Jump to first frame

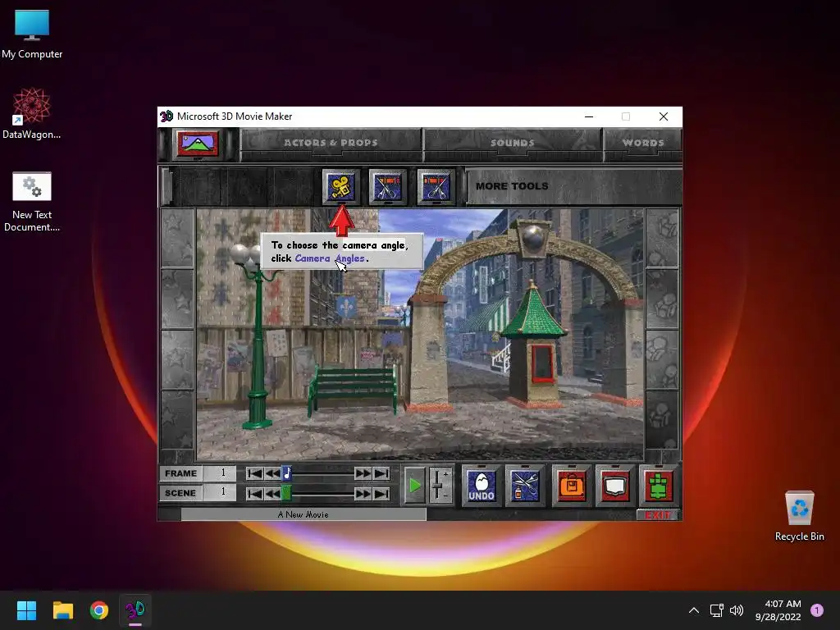[x=254, y=473]
